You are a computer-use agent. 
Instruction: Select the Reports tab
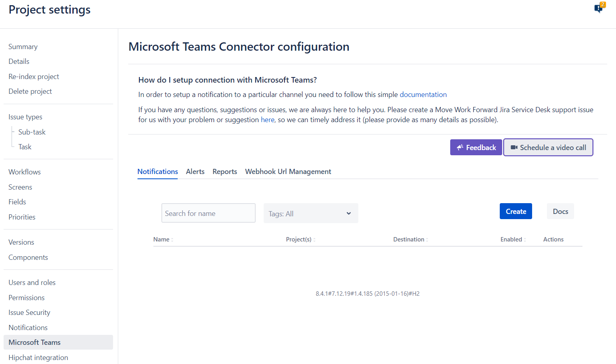point(225,171)
